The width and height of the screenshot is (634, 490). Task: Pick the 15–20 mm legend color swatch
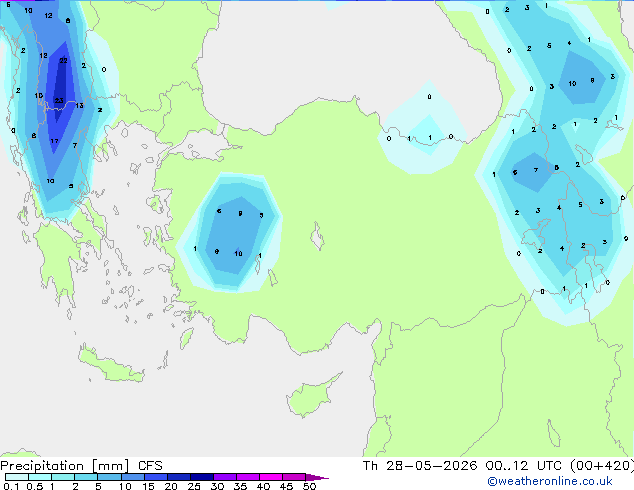[x=156, y=477]
